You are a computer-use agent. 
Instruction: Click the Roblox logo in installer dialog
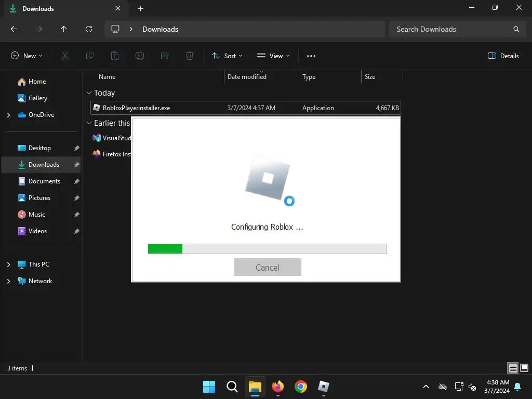pos(268,179)
